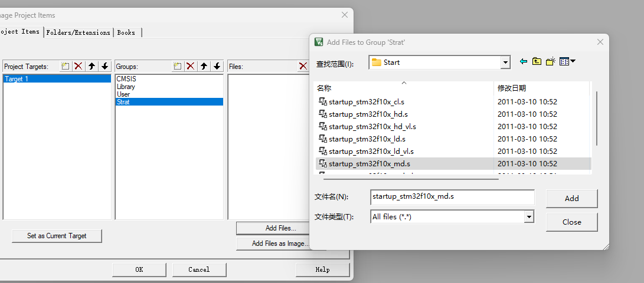
Task: Expand the Start folder location dropdown
Action: coord(505,62)
